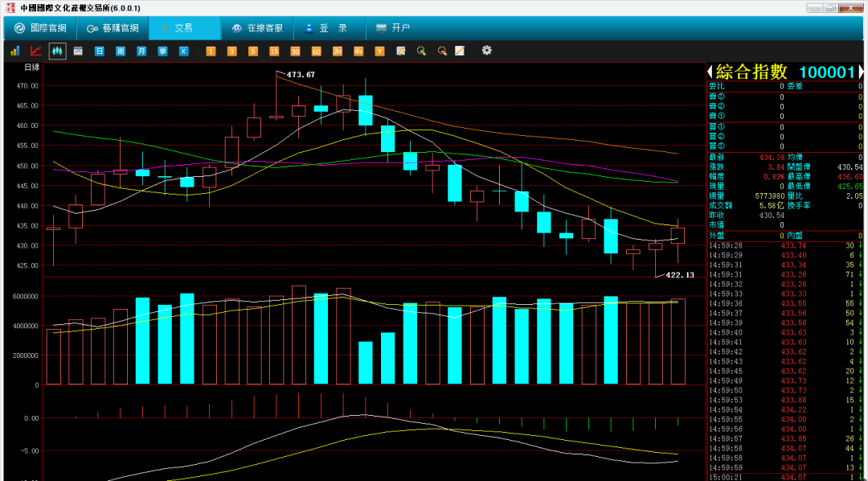The height and width of the screenshot is (481, 868).
Task: Select the 2hr chart period icon
Action: coord(338,51)
